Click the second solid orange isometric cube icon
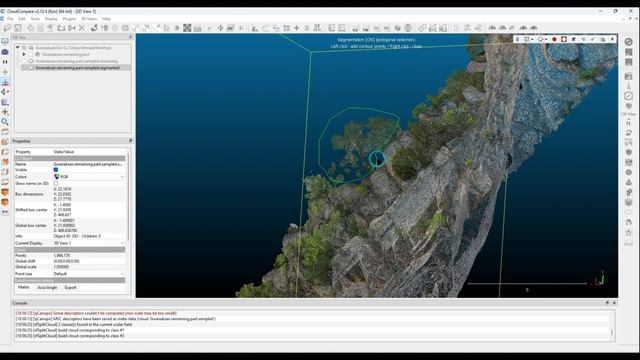The height and width of the screenshot is (360, 640). [5, 202]
